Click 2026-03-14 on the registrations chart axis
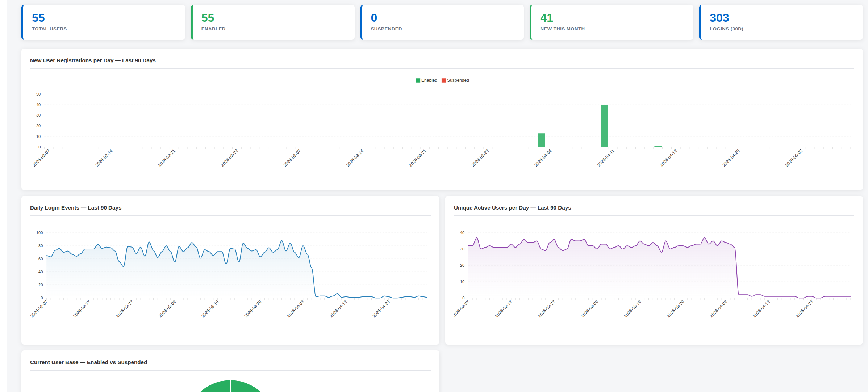This screenshot has height=392, width=868. pos(355,158)
